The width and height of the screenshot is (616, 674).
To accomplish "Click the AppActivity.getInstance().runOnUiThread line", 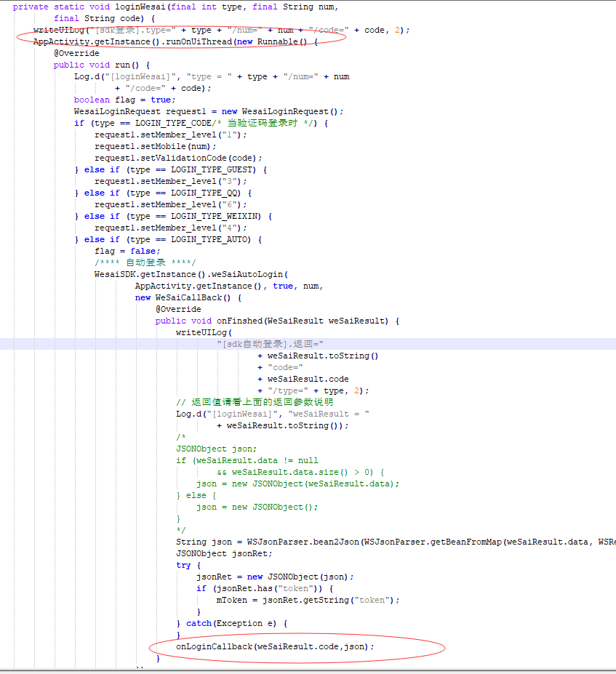I will 175,41.
